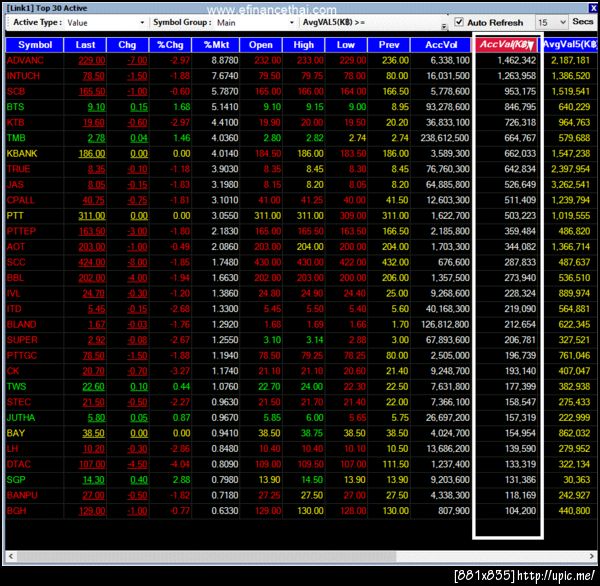Select the BANPU symbol
Viewport: 600px width, 586px height.
coord(22,496)
